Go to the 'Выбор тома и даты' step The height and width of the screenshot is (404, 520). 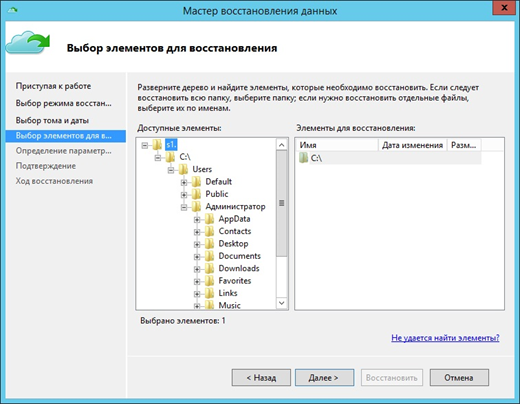(x=52, y=120)
